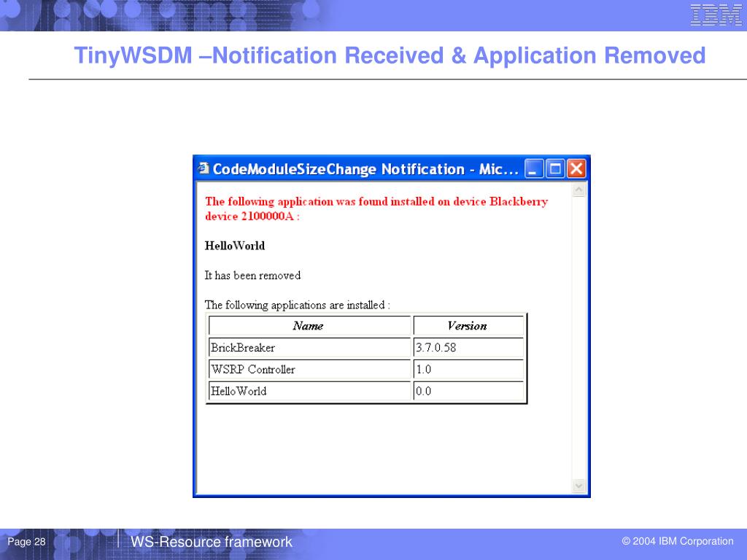Click 'WS-Resource framework' footer text

pos(211,542)
